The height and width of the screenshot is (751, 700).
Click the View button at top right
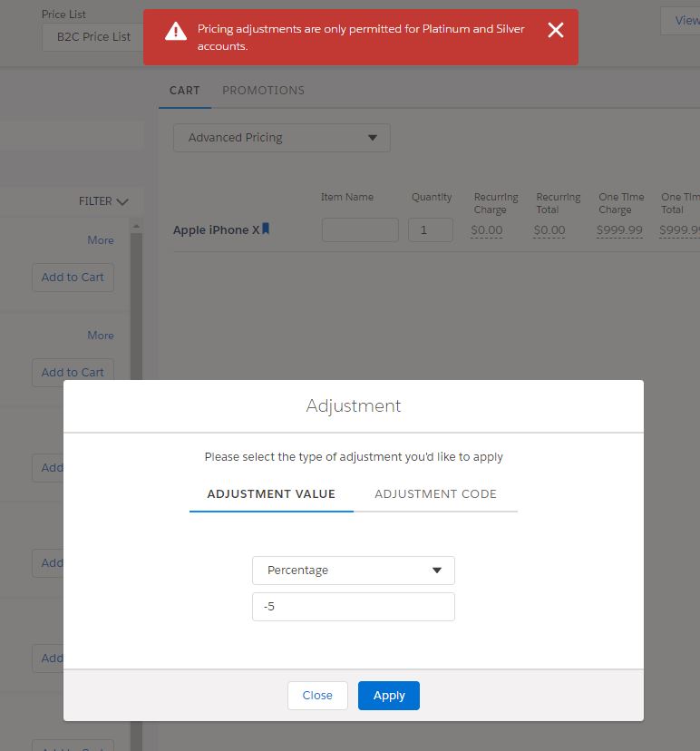(680, 21)
